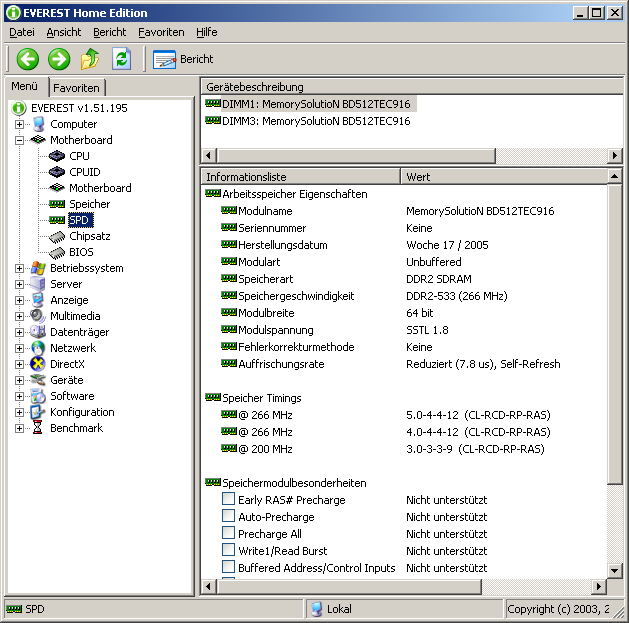Click the Geräte devices icon
The width and height of the screenshot is (629, 623).
(38, 380)
